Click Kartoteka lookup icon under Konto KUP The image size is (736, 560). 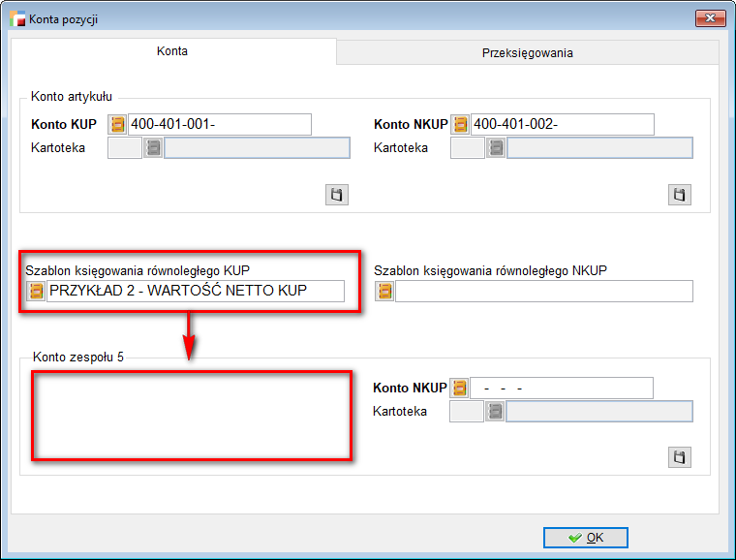point(153,148)
